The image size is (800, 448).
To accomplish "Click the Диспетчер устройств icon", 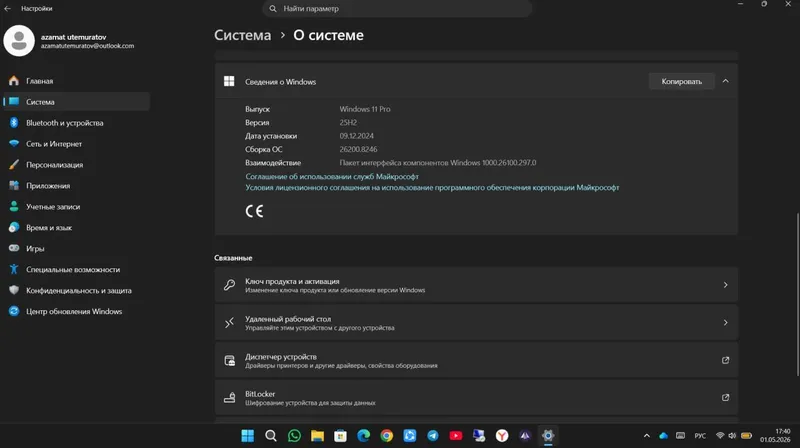I will (229, 360).
